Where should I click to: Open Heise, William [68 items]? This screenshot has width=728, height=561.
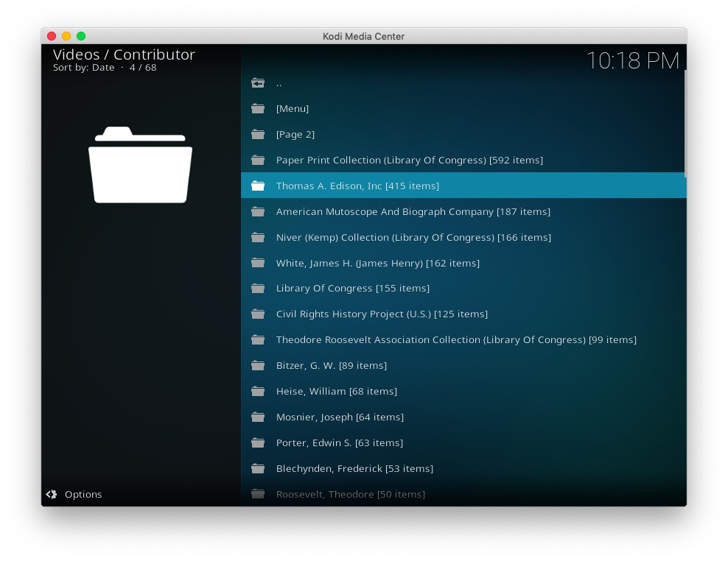point(336,392)
